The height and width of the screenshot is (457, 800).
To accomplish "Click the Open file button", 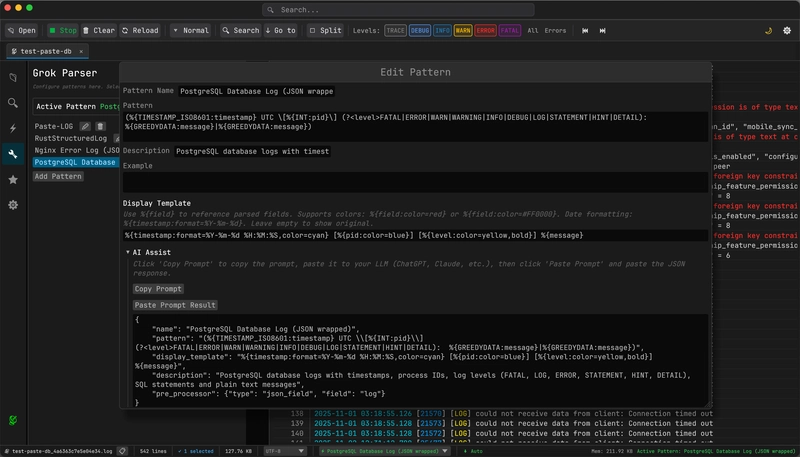I will point(22,31).
